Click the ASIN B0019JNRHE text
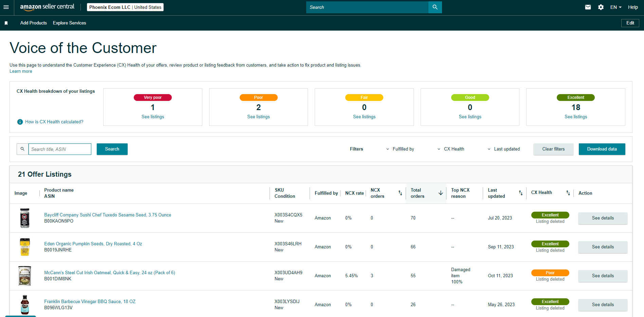Screen dimensions: 644x317 (x=58, y=250)
